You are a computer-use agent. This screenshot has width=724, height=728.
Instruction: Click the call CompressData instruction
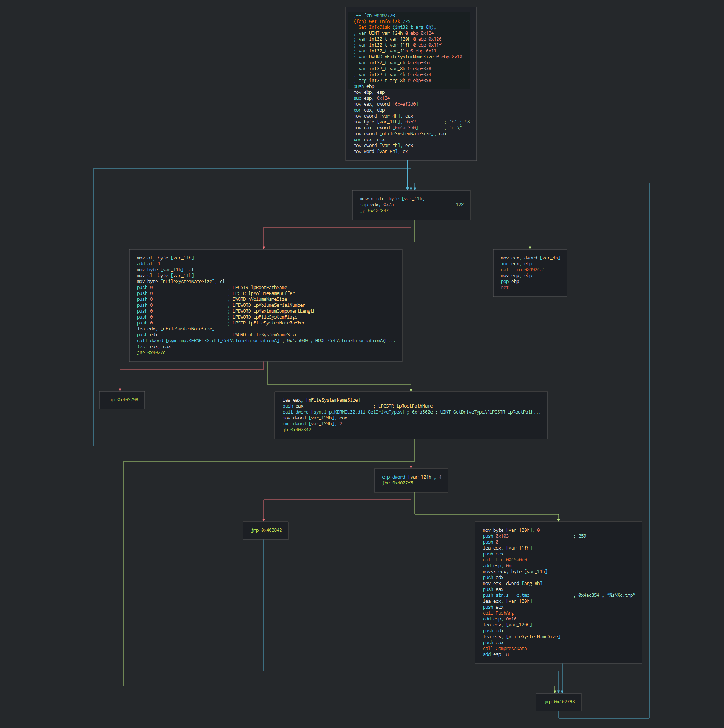pos(504,649)
